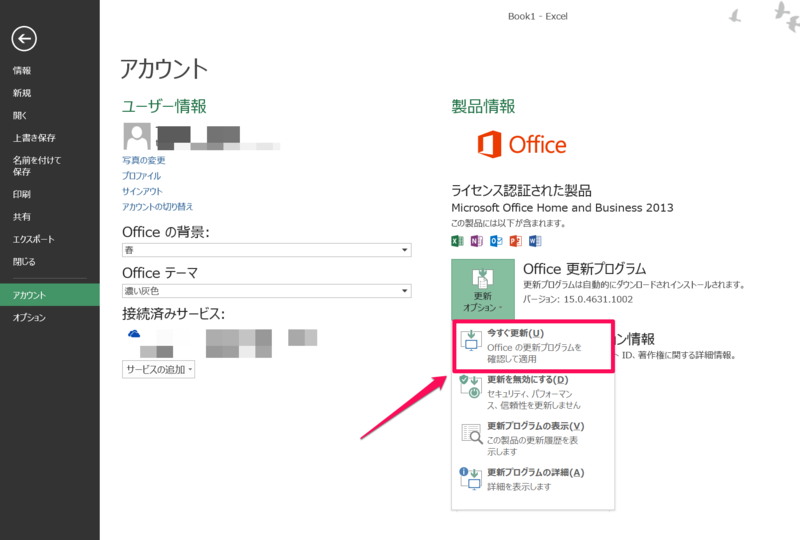
Task: Click the Excel app icon under included products
Action: (x=457, y=241)
